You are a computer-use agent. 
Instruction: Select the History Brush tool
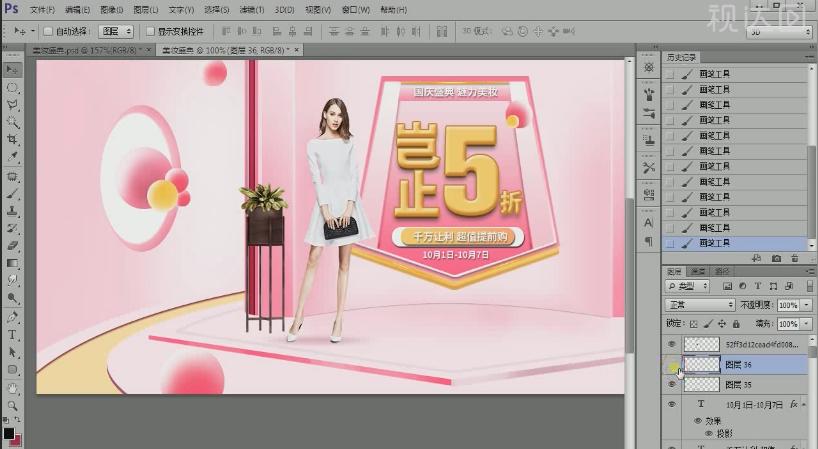pos(12,228)
